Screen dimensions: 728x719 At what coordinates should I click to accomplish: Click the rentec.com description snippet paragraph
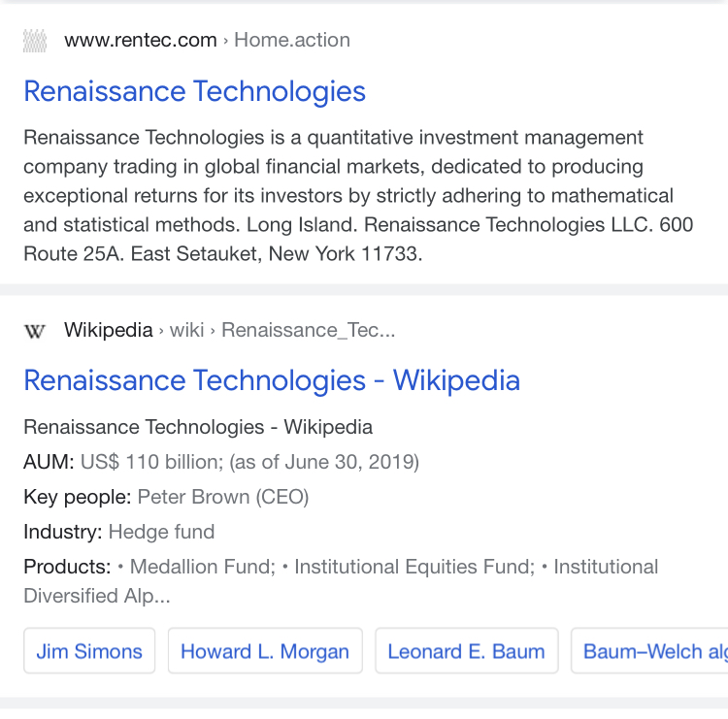(x=358, y=196)
